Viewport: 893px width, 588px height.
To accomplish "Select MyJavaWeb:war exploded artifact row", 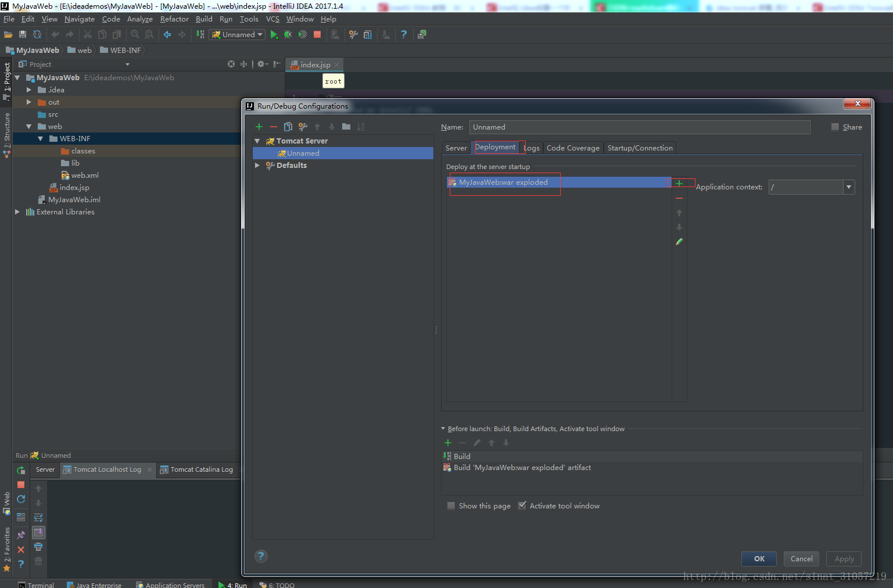I will point(558,182).
